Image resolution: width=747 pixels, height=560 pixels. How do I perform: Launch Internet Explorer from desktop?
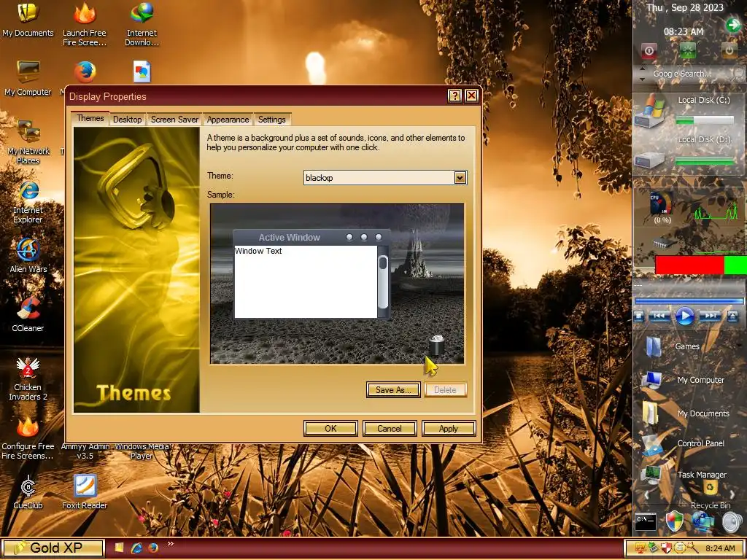click(28, 202)
